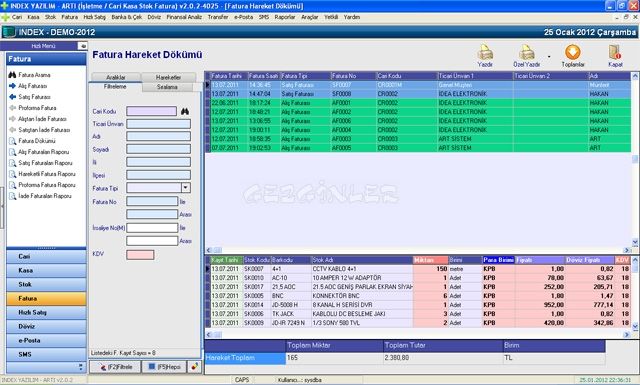Open the Finansal Analiz menu
The height and width of the screenshot is (385, 640).
click(x=184, y=17)
